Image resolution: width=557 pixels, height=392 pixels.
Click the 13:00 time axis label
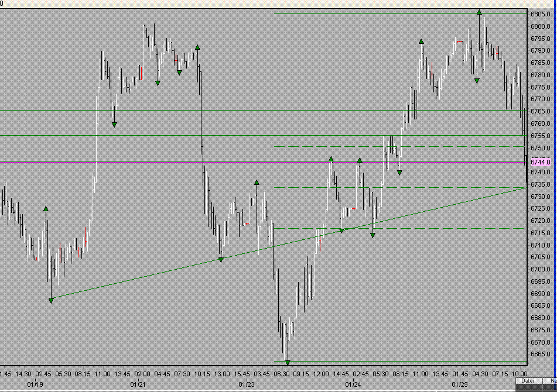point(221,374)
